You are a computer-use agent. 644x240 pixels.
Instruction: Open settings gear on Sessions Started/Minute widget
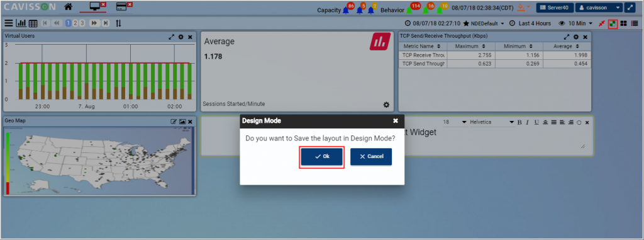point(386,105)
